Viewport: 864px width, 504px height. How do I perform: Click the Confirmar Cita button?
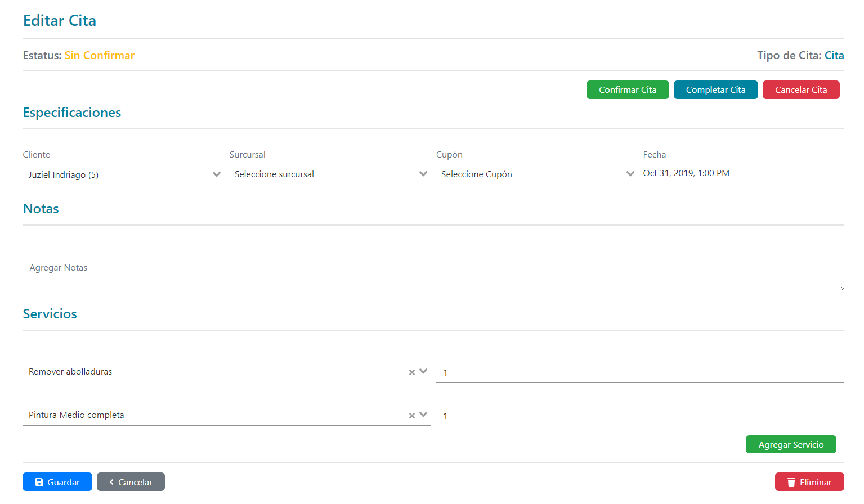(627, 90)
